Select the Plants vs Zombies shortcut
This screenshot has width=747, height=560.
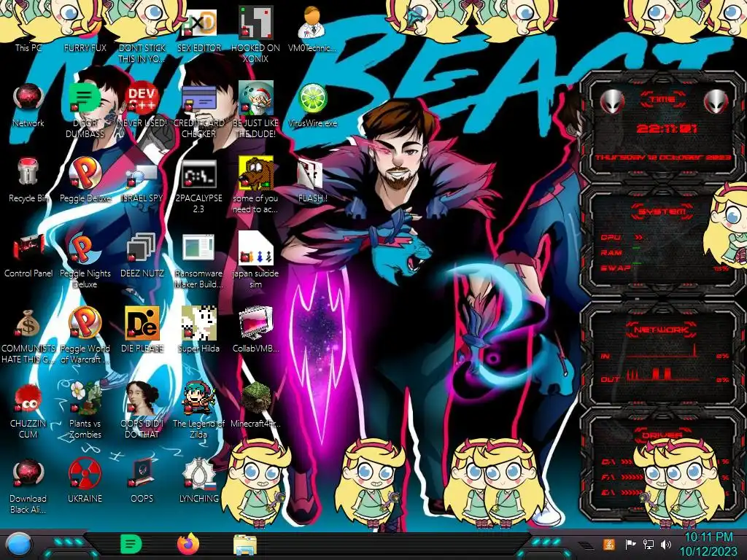[85, 411]
